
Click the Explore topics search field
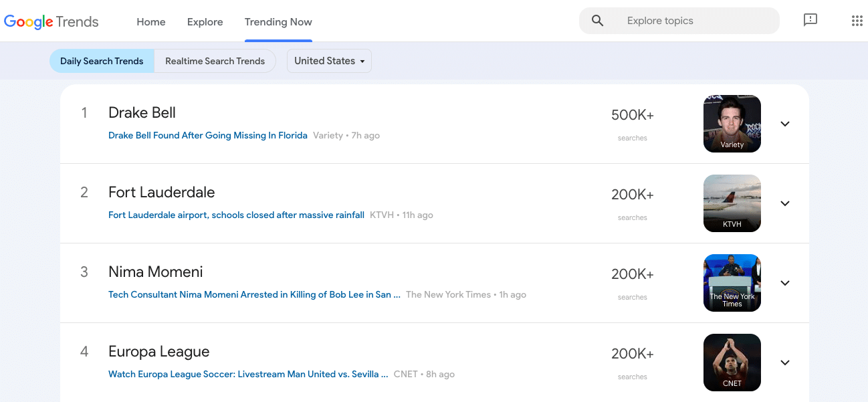click(x=679, y=21)
